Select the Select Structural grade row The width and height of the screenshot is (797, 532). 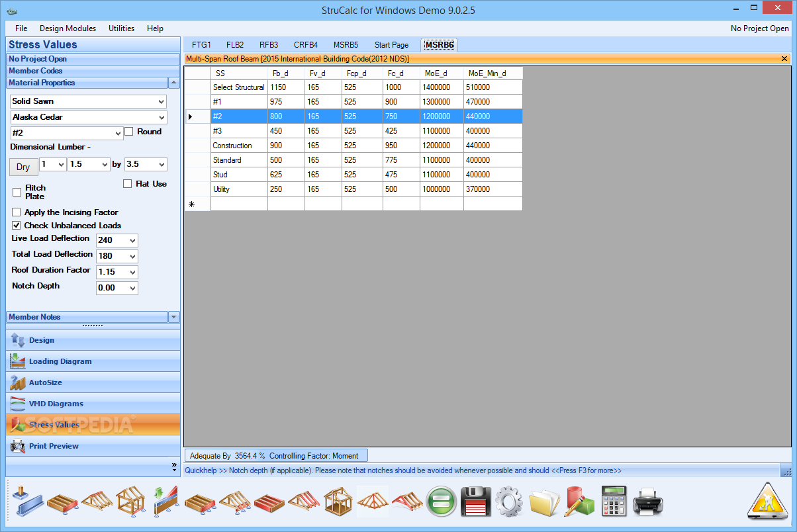[353, 87]
